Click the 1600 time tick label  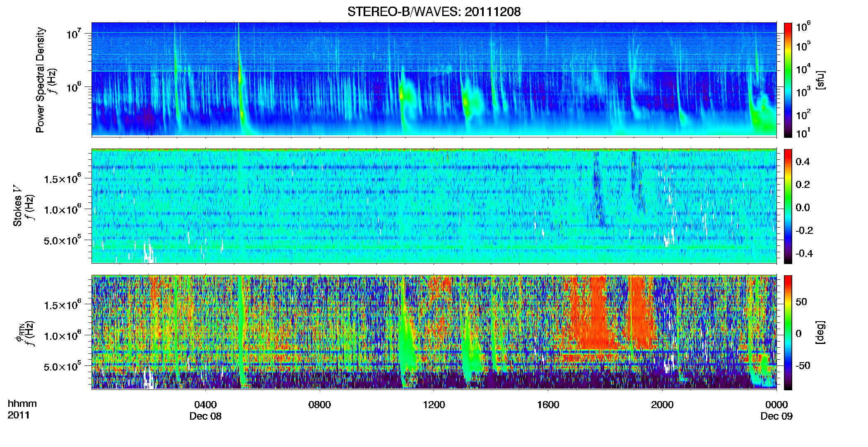pyautogui.click(x=548, y=404)
